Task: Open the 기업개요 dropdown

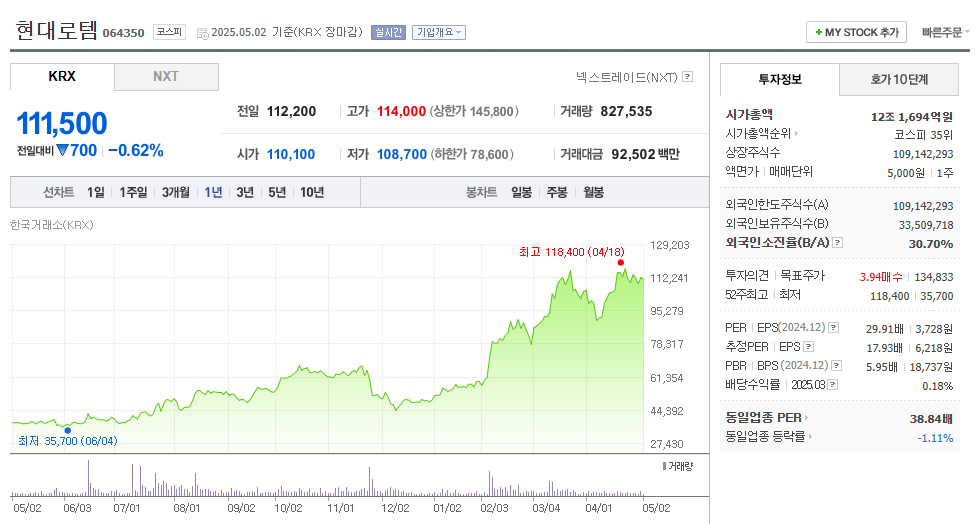Action: coord(439,32)
